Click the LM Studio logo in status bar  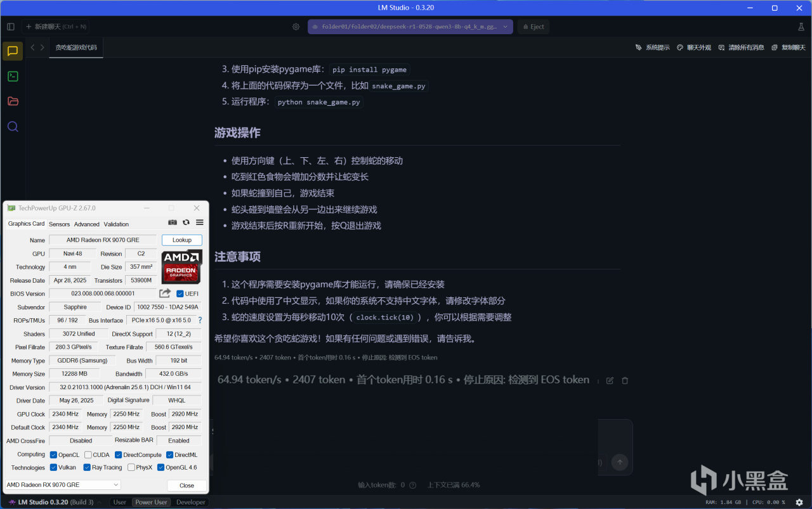[12, 502]
